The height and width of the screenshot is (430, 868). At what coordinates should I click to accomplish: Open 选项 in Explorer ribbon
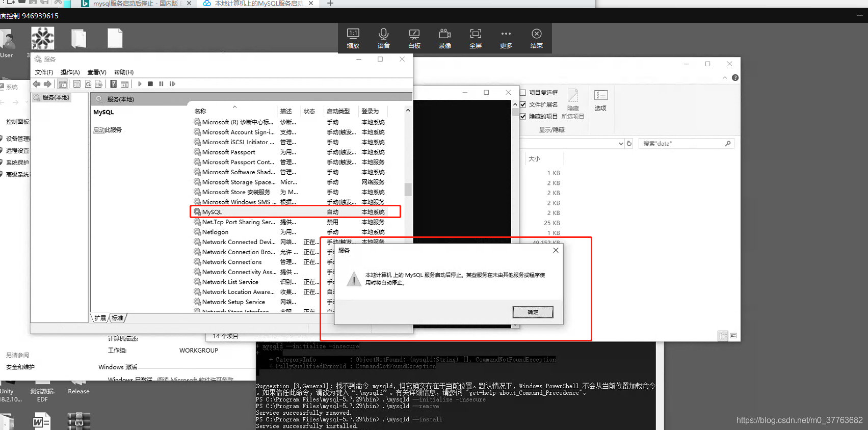pyautogui.click(x=601, y=100)
